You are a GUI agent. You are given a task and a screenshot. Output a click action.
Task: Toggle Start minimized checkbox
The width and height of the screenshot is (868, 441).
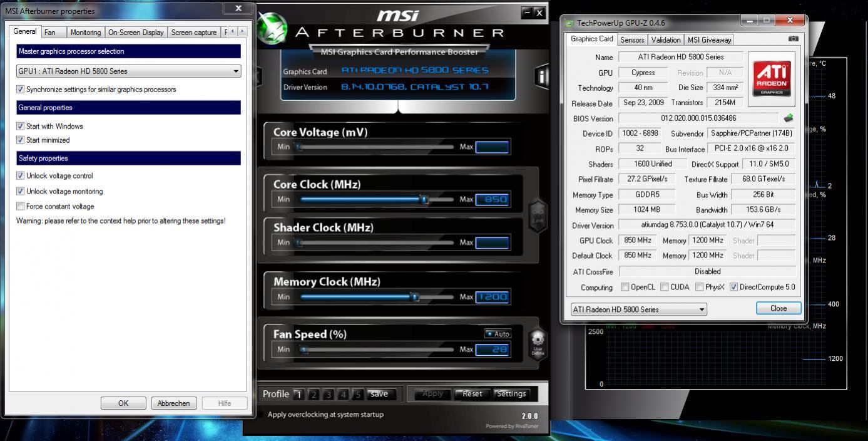click(20, 140)
